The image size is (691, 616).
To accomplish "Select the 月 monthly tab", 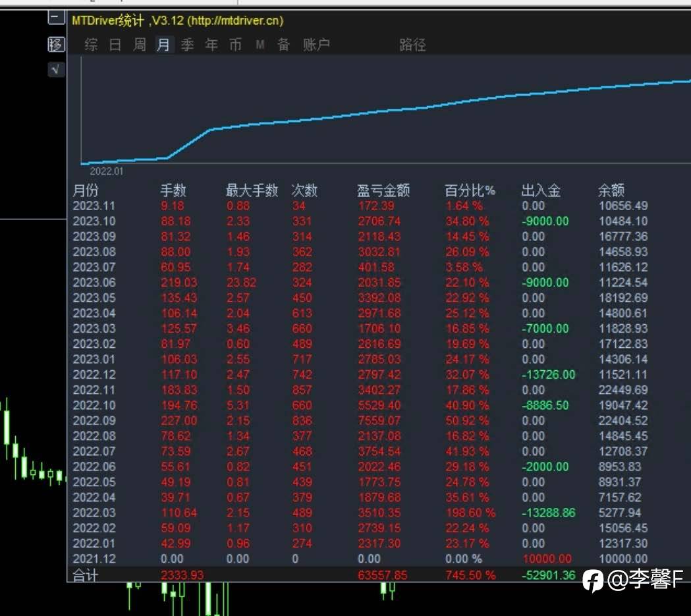I will point(163,45).
